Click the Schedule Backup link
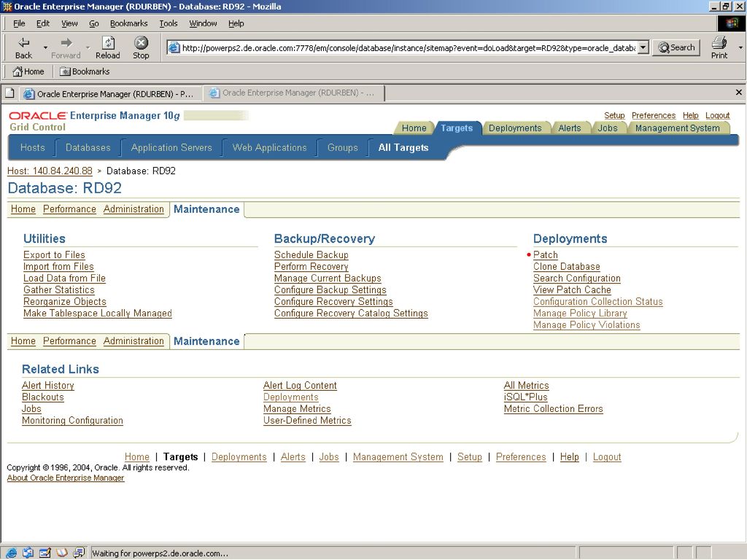The image size is (747, 560). point(311,254)
